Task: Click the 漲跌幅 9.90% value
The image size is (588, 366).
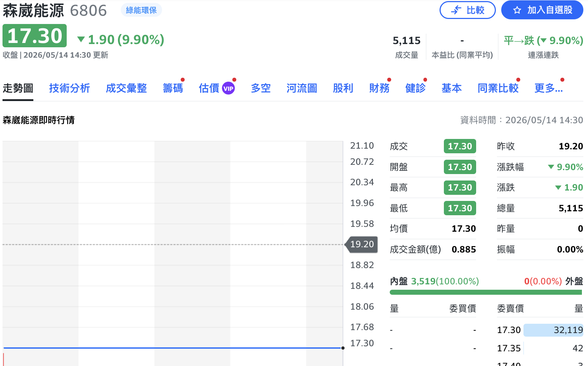Action: click(x=566, y=167)
